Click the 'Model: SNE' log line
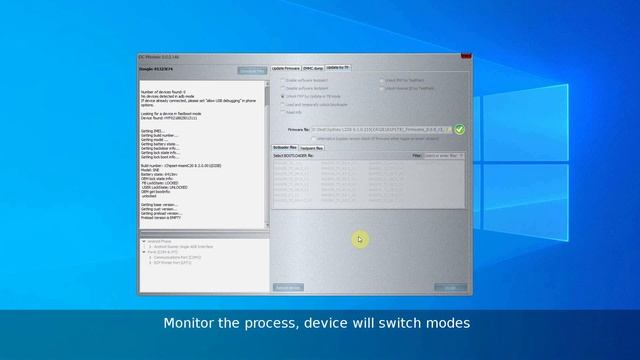Image resolution: width=640 pixels, height=360 pixels. [x=150, y=170]
